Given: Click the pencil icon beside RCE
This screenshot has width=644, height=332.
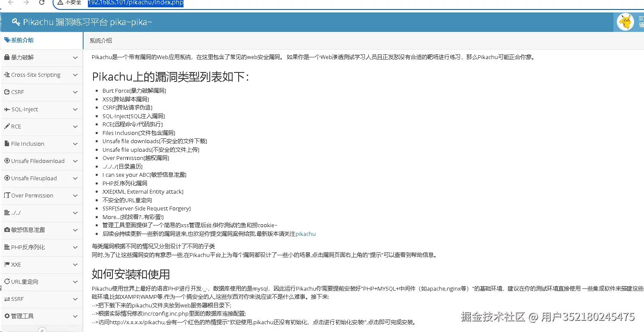Looking at the screenshot, I should point(7,126).
